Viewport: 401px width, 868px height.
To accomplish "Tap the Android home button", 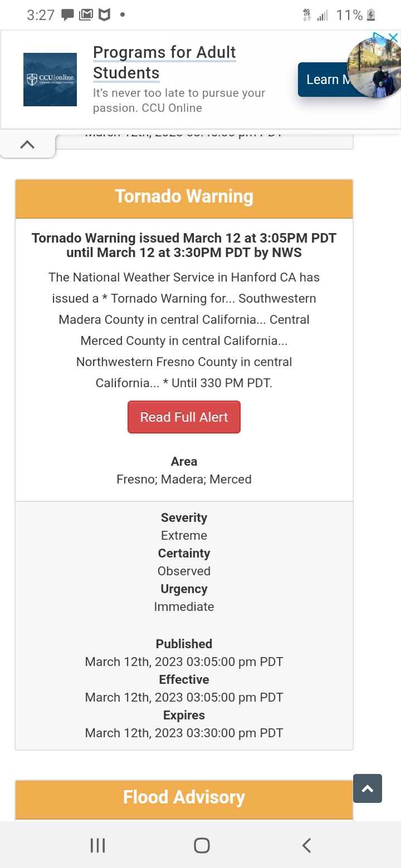I will (x=202, y=846).
